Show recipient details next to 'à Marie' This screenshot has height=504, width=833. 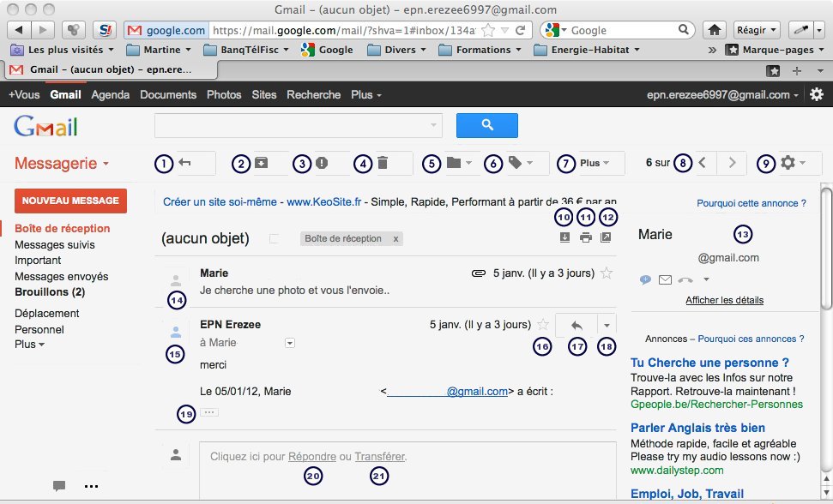click(x=289, y=343)
